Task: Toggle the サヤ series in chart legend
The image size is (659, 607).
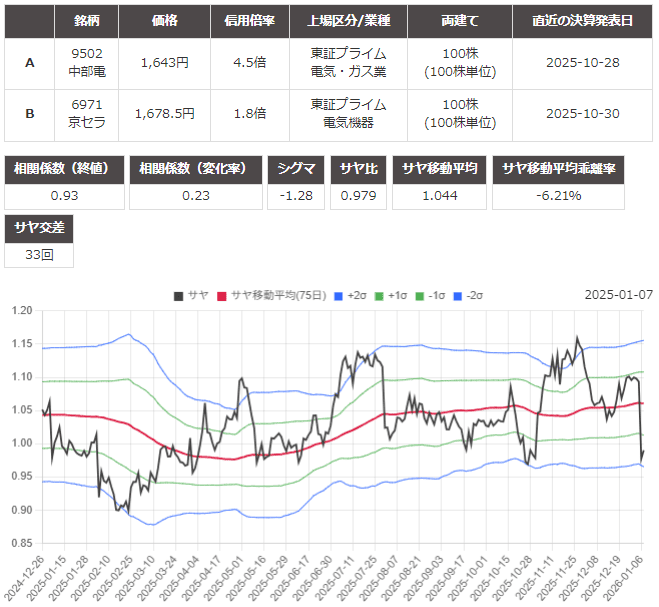Action: click(190, 295)
